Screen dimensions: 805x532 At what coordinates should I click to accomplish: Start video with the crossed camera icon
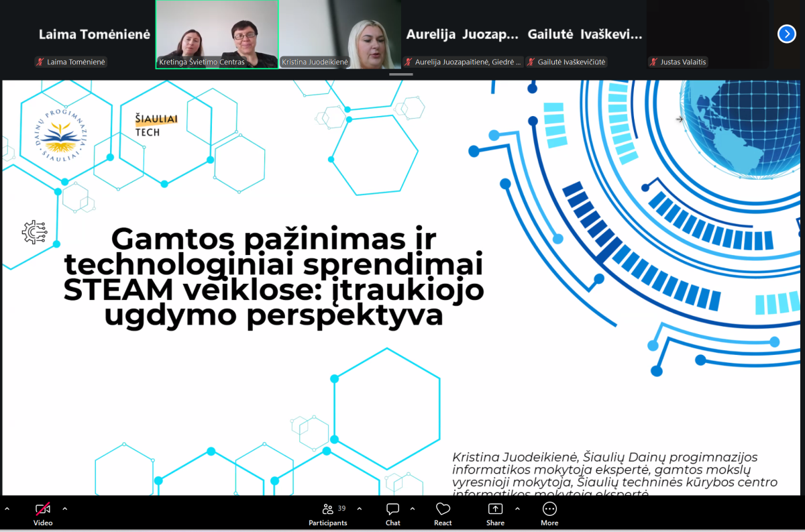[x=43, y=509]
